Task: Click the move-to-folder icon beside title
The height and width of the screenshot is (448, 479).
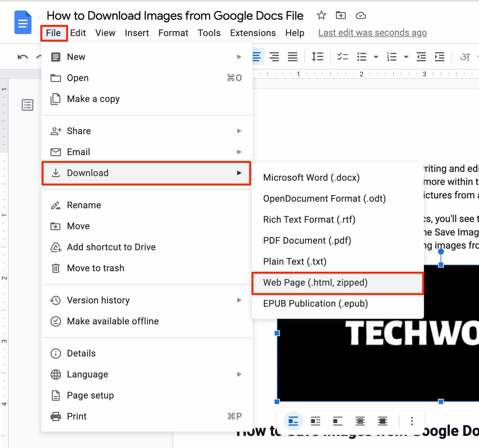Action: pos(341,15)
